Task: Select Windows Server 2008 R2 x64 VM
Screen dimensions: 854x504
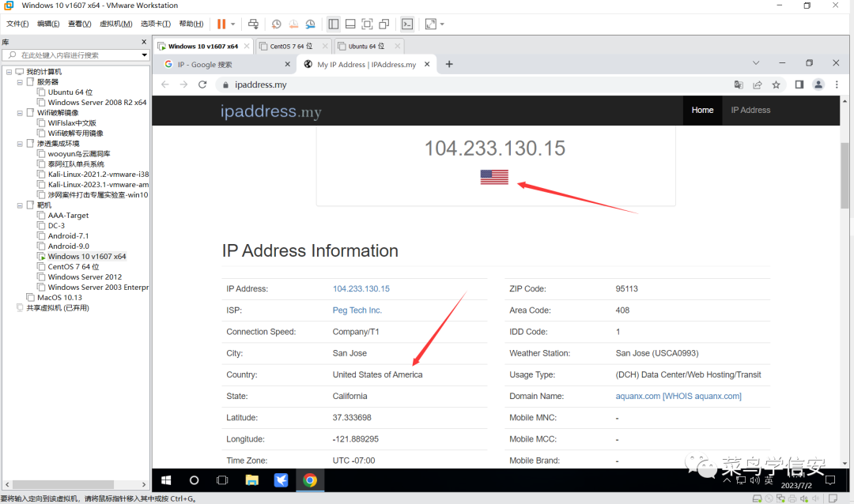Action: (97, 103)
